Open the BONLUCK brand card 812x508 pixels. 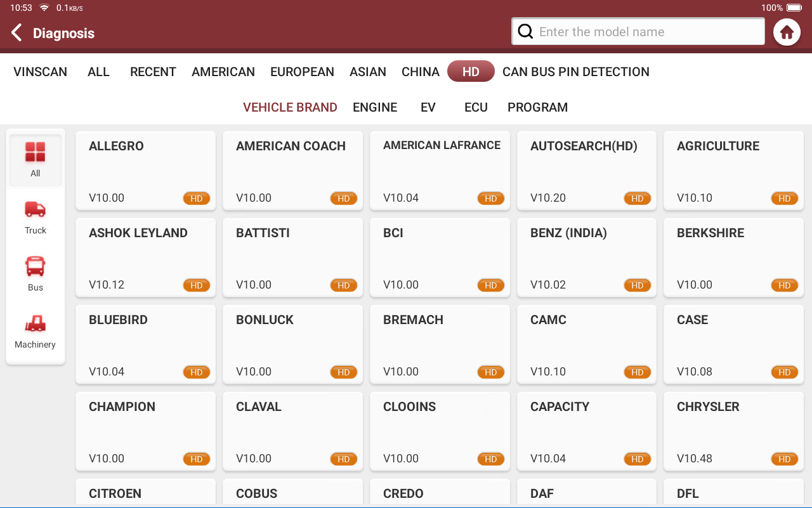tap(292, 344)
